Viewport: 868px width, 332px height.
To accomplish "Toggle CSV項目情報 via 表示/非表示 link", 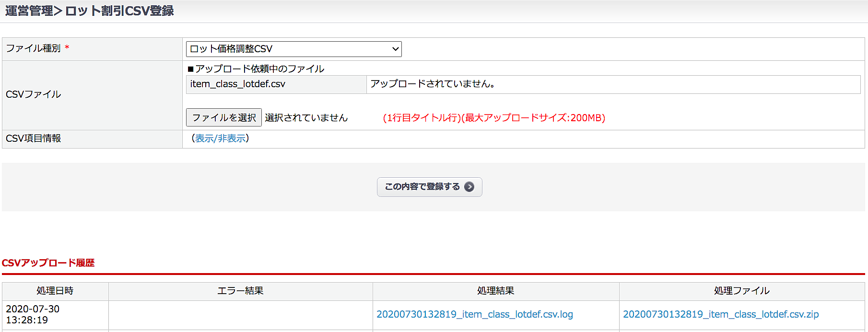I will 220,138.
